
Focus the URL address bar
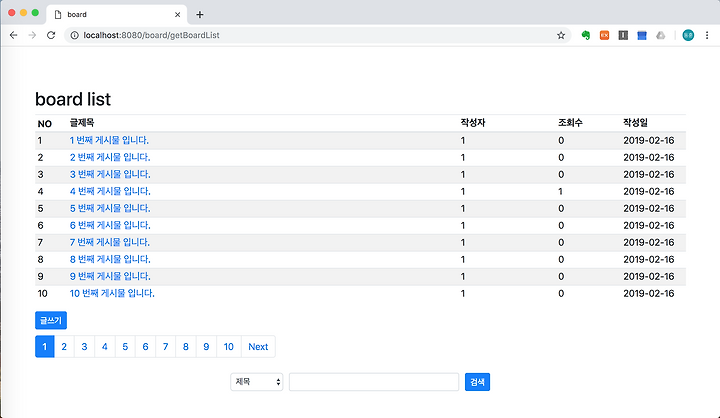tap(317, 35)
